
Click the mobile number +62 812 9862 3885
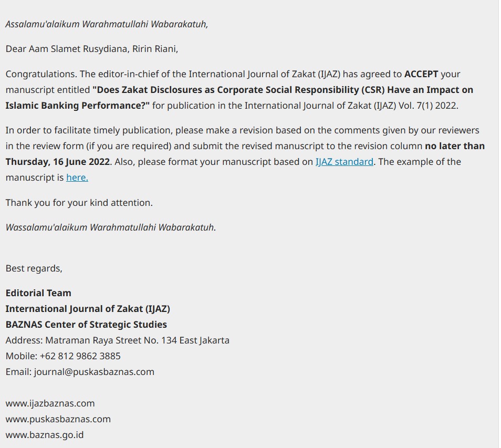[x=80, y=356]
